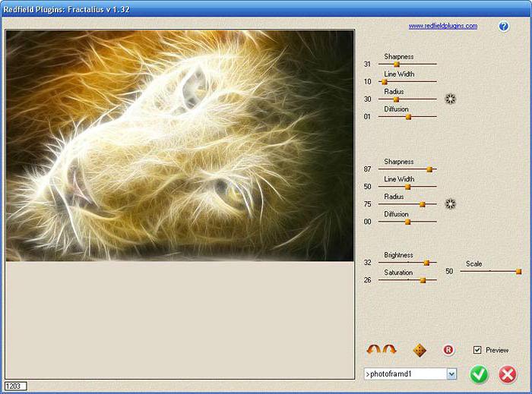Open the www.redfieldplugins.com link

click(443, 26)
